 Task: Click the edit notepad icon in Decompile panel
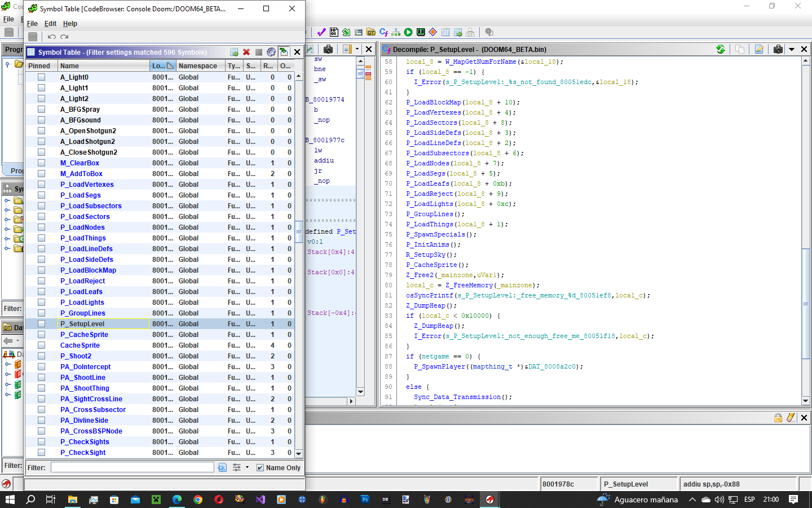[x=759, y=49]
